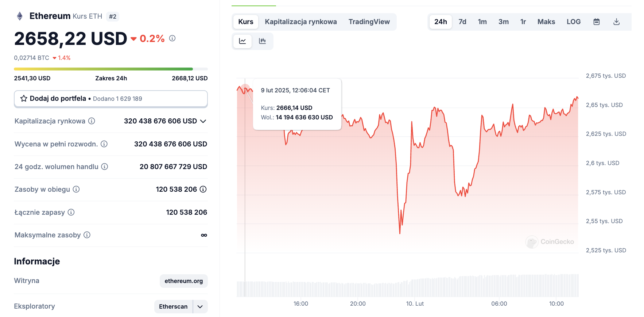This screenshot has height=317, width=644.
Task: Select the Maks time range
Action: (x=546, y=22)
